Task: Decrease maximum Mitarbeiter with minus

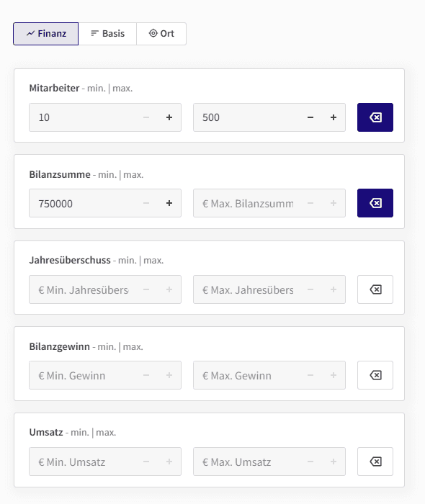Action: tap(310, 117)
